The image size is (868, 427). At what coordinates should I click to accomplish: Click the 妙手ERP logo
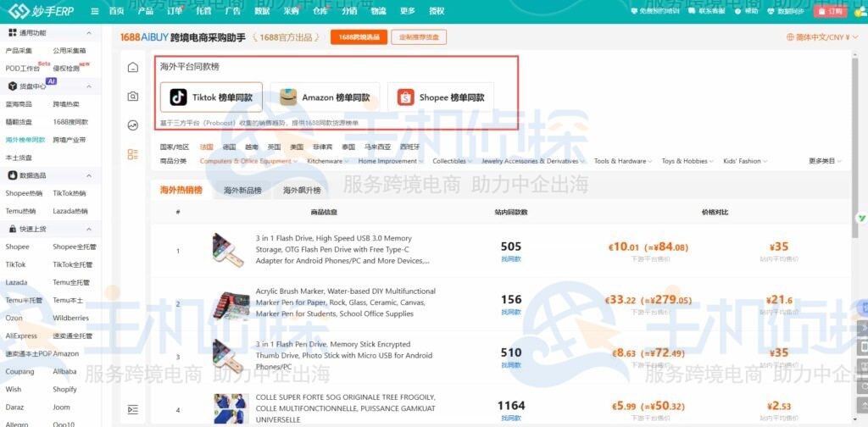coord(41,11)
